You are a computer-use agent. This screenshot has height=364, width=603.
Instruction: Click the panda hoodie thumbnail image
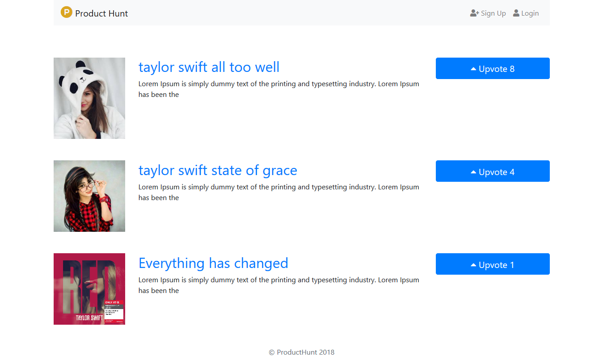pos(89,98)
